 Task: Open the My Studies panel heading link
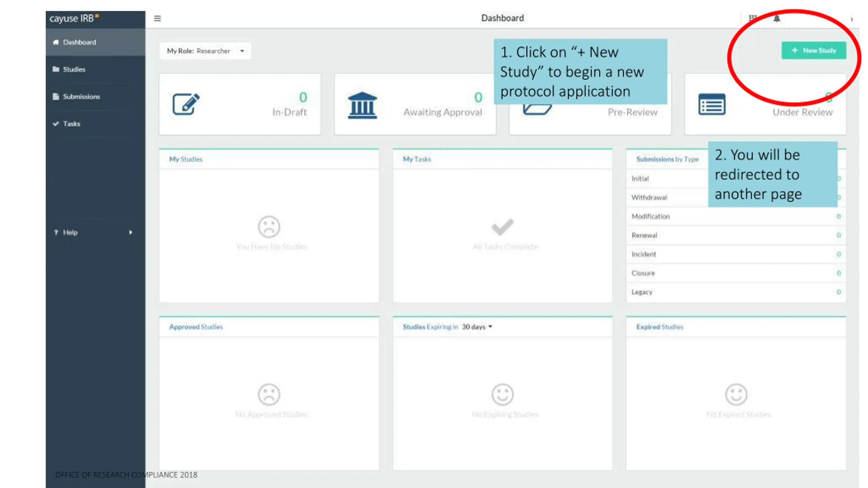[186, 159]
